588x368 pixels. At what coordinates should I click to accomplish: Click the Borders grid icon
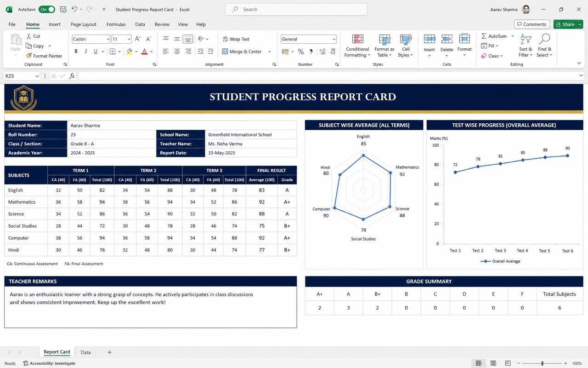(x=113, y=52)
